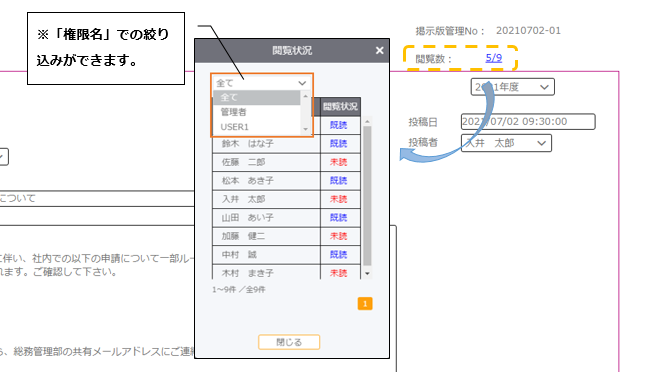Open the 全て role filter dropdown
Viewport: 648px width, 372px height.
[262, 83]
